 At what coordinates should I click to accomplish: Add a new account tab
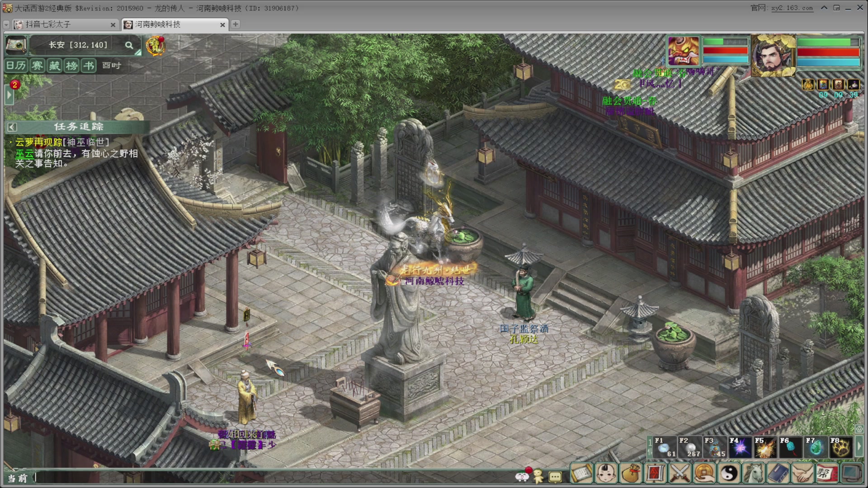236,24
